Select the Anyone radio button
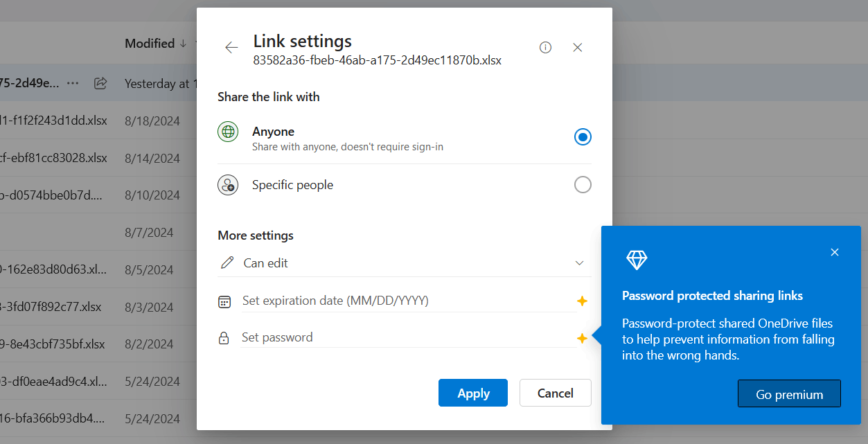This screenshot has width=868, height=444. pos(583,136)
